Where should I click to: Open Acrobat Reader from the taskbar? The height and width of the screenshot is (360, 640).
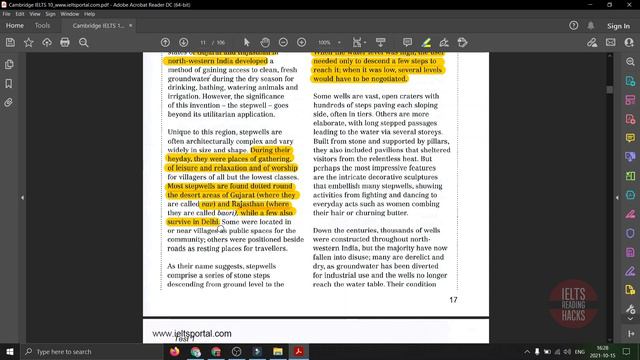tap(299, 351)
